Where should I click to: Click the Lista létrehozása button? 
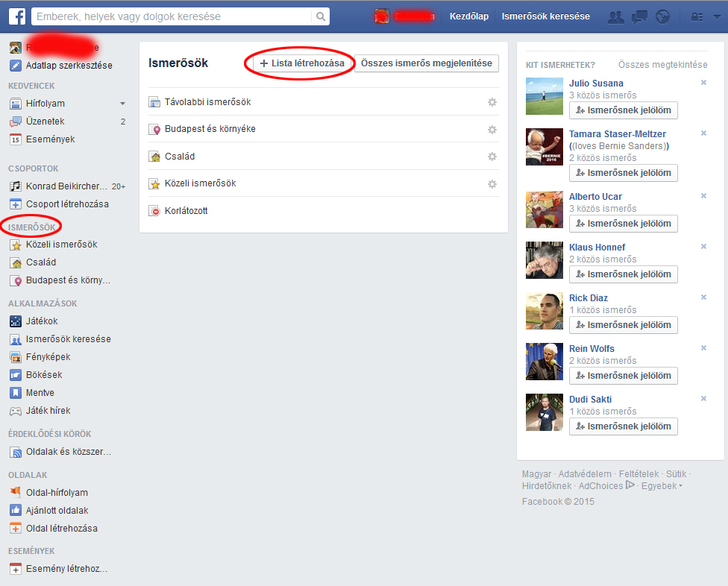pyautogui.click(x=302, y=63)
